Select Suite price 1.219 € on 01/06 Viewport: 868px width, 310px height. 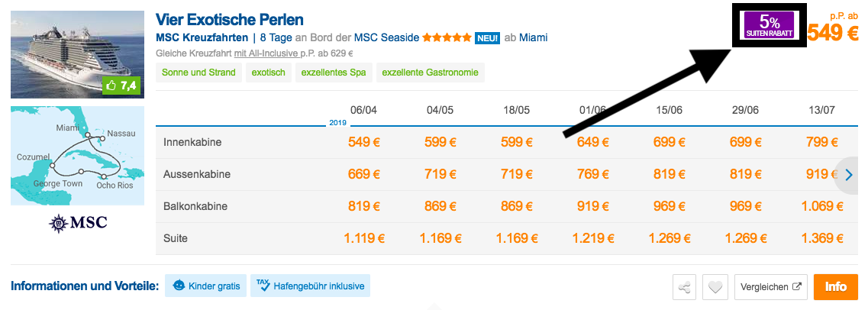coord(593,238)
